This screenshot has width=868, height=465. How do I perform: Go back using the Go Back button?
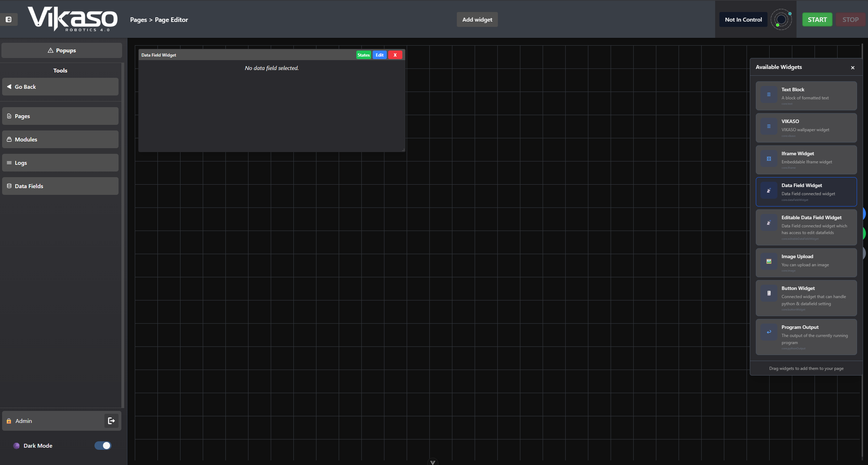click(60, 87)
